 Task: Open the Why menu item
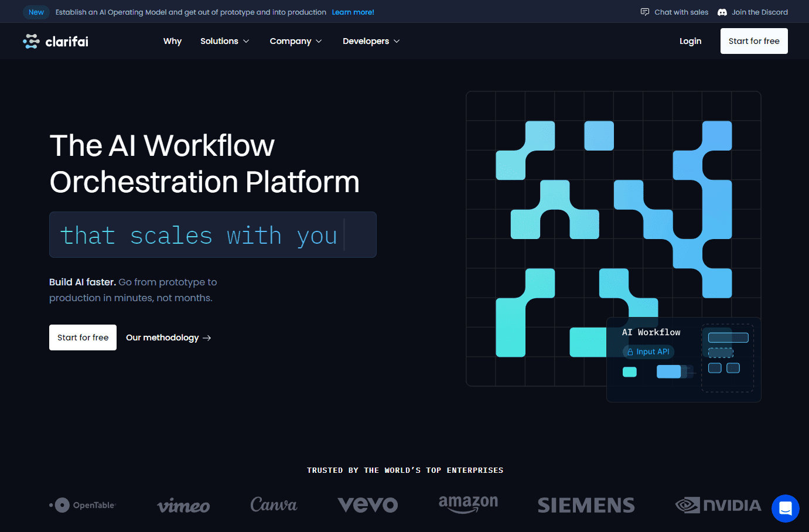(172, 41)
